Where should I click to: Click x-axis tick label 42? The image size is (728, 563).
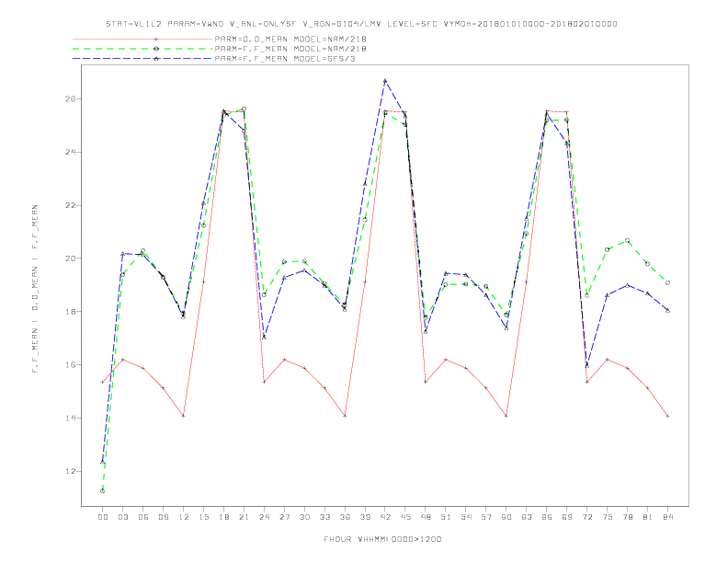[x=385, y=517]
